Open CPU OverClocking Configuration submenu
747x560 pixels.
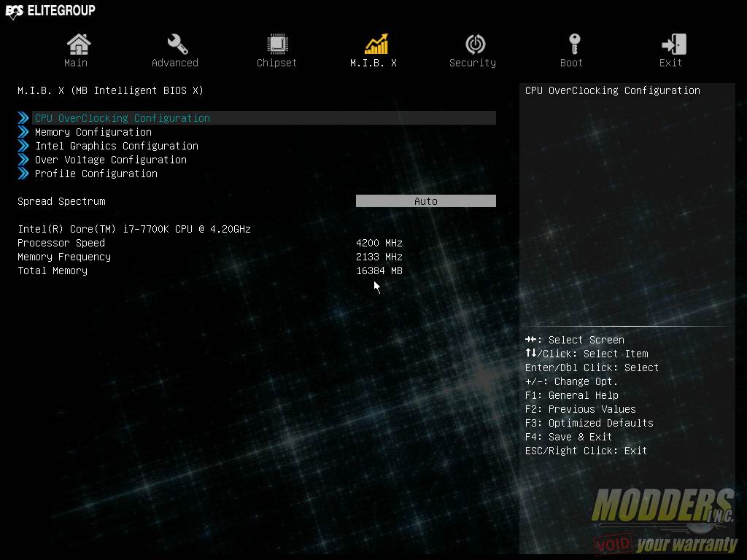(264, 117)
